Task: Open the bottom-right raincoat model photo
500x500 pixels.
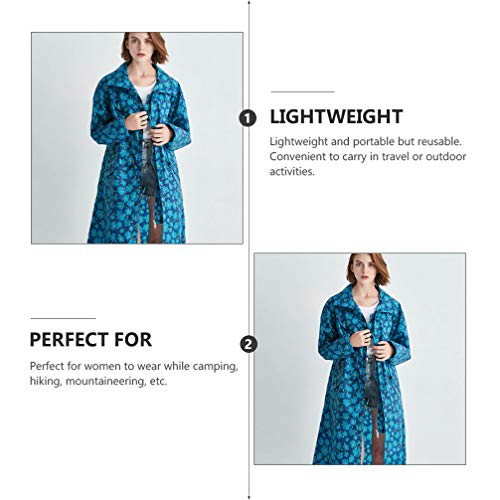Action: [x=360, y=359]
